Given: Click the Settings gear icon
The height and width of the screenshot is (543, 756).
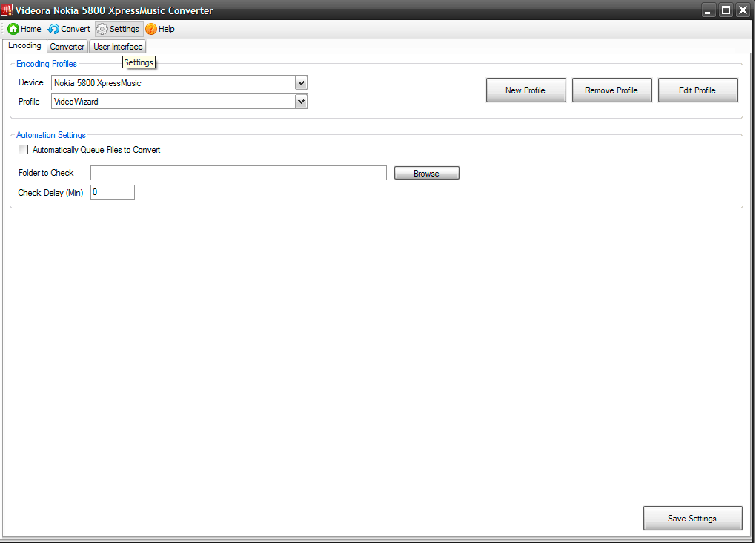Looking at the screenshot, I should pos(102,29).
